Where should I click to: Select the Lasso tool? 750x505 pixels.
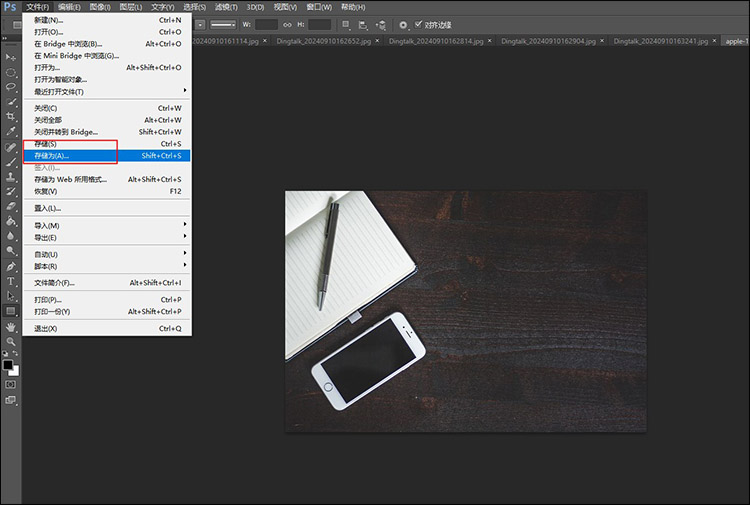pos(11,87)
